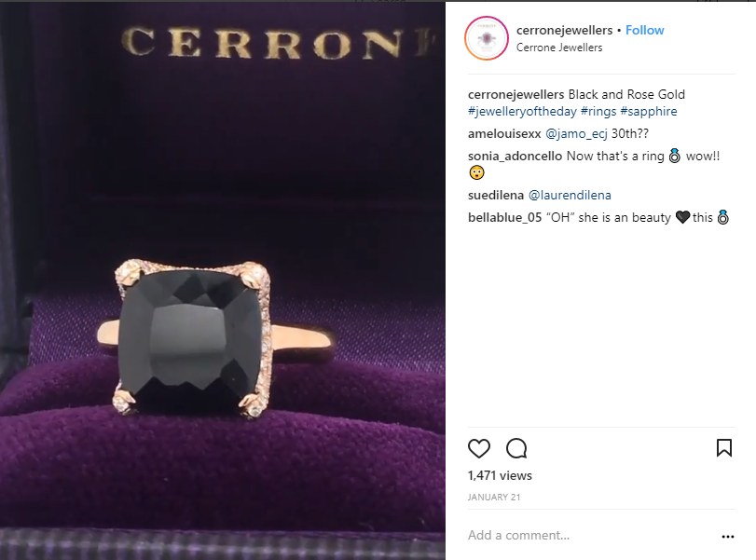This screenshot has width=756, height=560.
Task: Click the Cerrone Jewellers profile avatar
Action: 487,38
